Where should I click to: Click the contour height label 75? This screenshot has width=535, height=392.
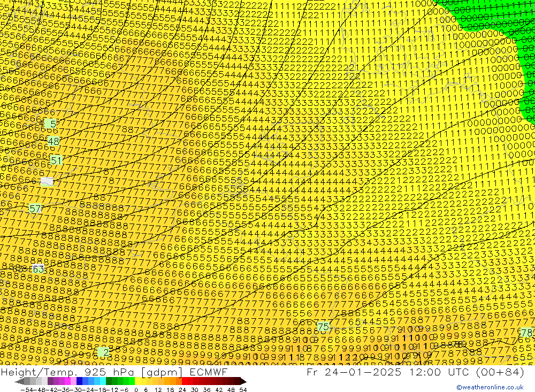coord(323,327)
